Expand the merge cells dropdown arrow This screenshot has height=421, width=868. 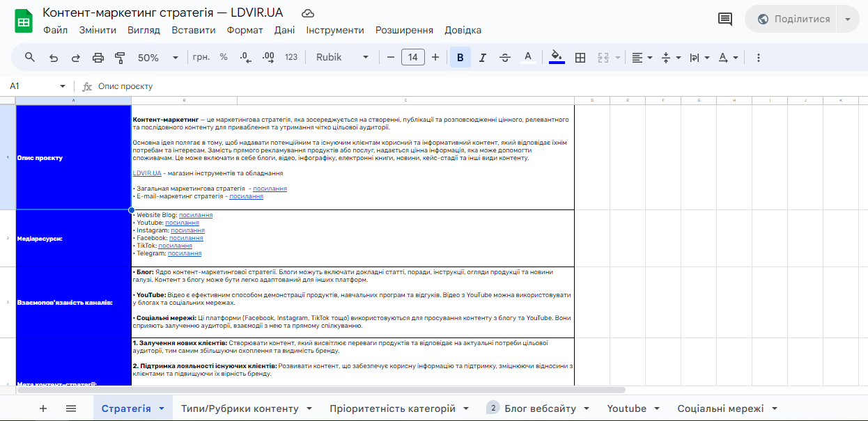click(618, 58)
